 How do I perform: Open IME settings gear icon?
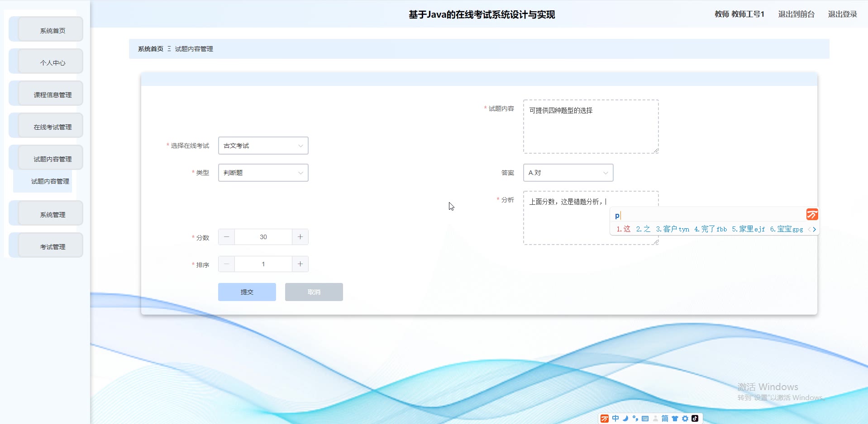[x=685, y=419]
